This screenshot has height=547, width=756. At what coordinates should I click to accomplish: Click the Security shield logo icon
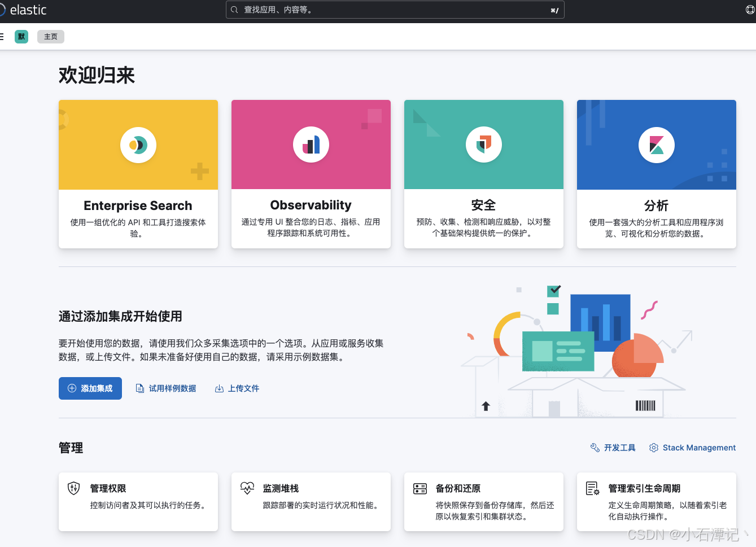pos(484,145)
